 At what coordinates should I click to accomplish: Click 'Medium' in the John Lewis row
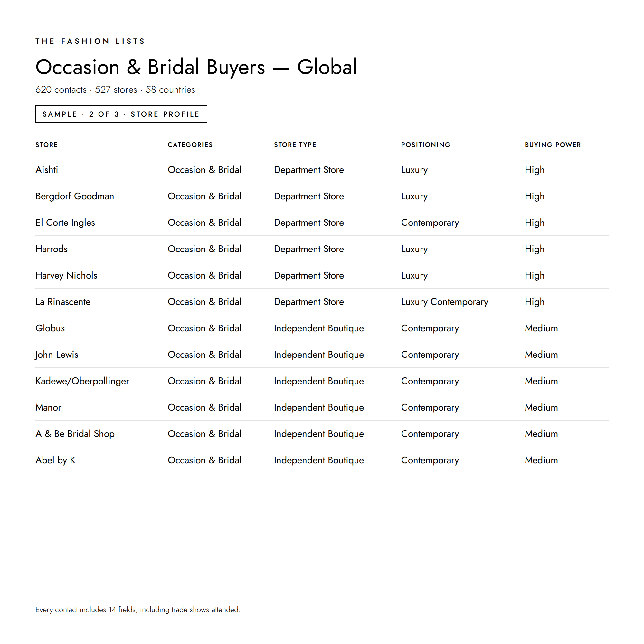click(541, 354)
